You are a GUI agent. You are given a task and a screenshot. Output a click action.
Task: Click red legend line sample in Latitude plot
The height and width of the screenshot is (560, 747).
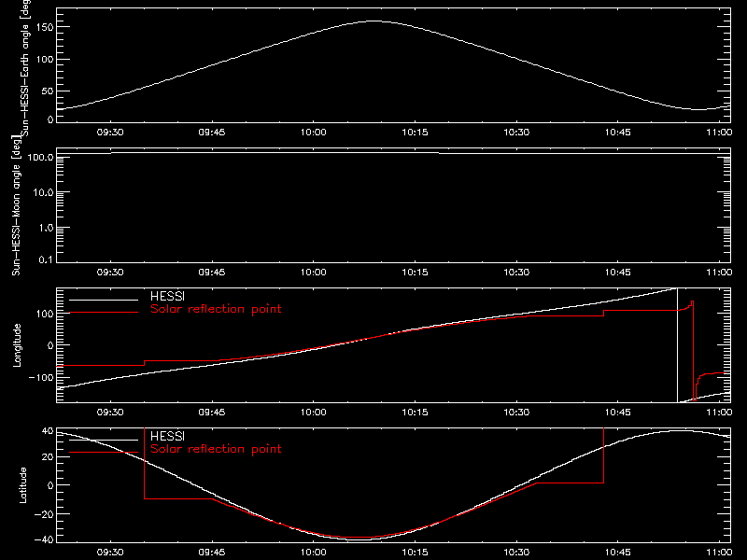pos(104,452)
